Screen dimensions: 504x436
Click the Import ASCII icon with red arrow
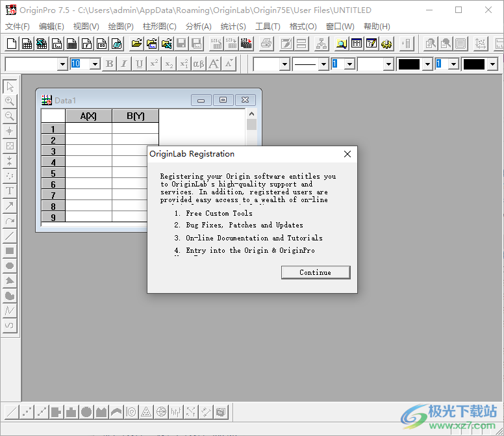click(246, 44)
